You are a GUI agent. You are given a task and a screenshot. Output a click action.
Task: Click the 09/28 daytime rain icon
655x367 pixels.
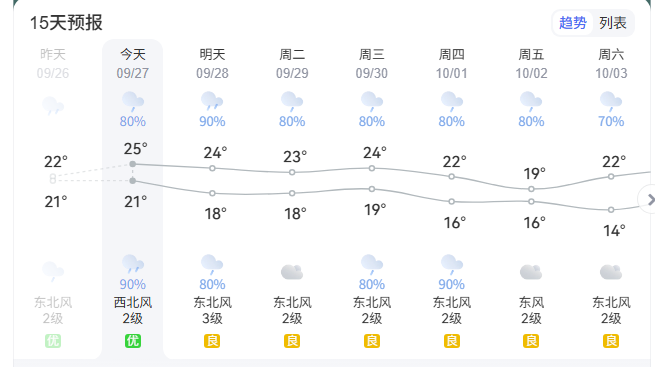(x=212, y=101)
